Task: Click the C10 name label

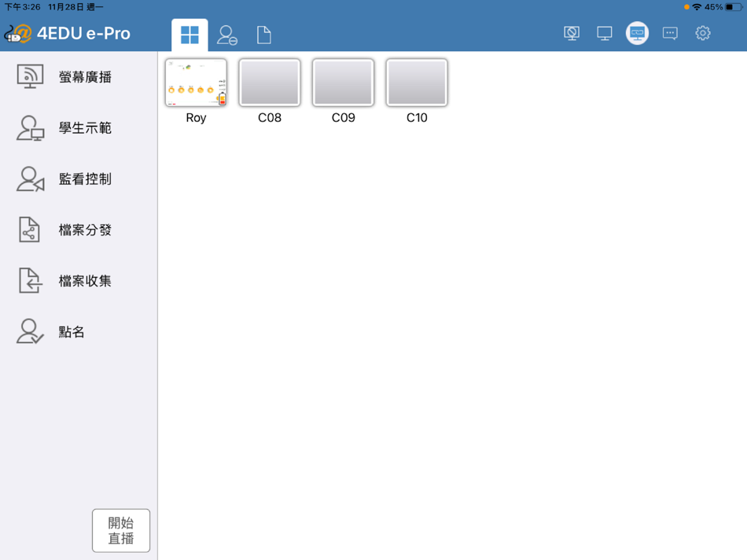Action: click(x=417, y=118)
